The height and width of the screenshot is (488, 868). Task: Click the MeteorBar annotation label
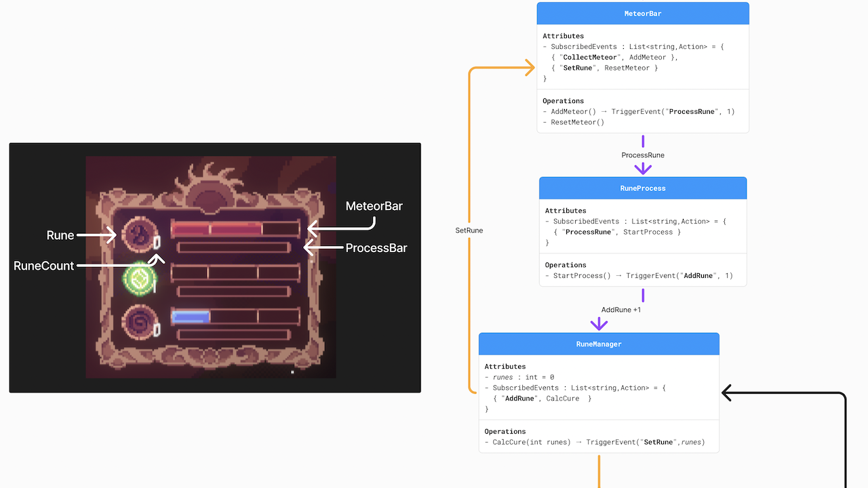coord(374,206)
